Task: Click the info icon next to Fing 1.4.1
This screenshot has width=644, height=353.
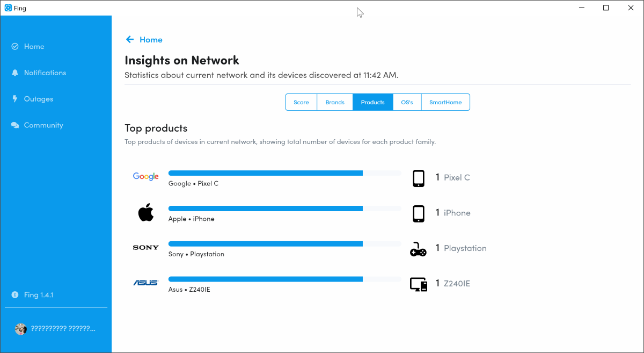Action: pos(15,295)
